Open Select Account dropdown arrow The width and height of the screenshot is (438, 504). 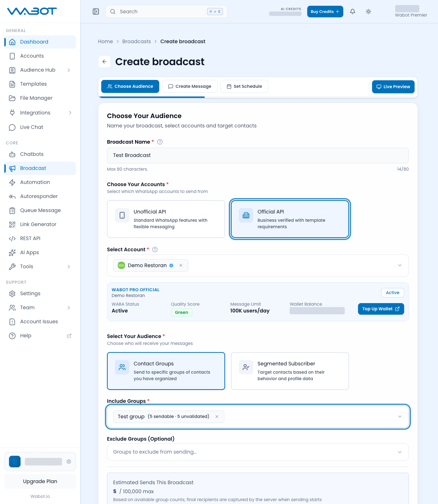click(400, 265)
